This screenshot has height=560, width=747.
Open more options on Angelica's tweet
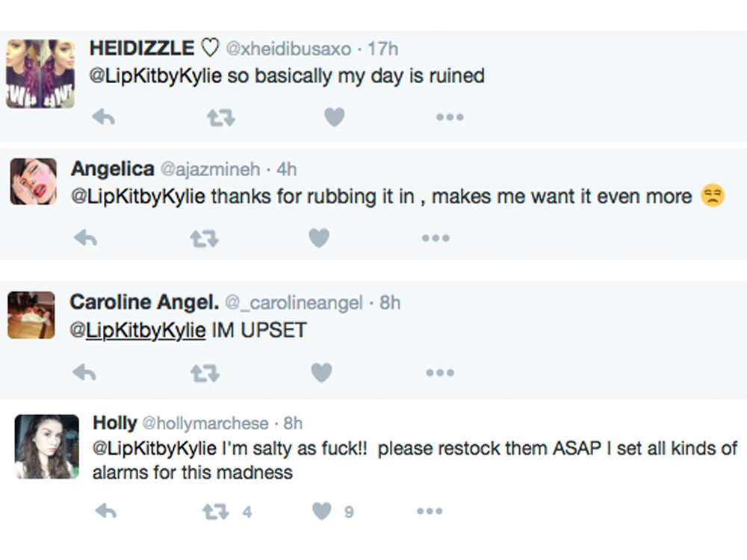click(x=435, y=238)
